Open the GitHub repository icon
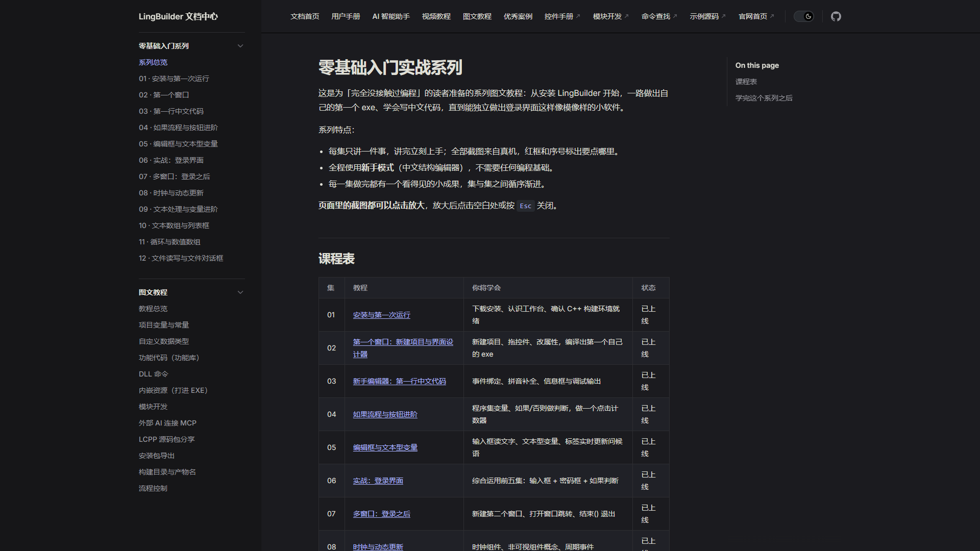Image resolution: width=980 pixels, height=551 pixels. pos(836,16)
